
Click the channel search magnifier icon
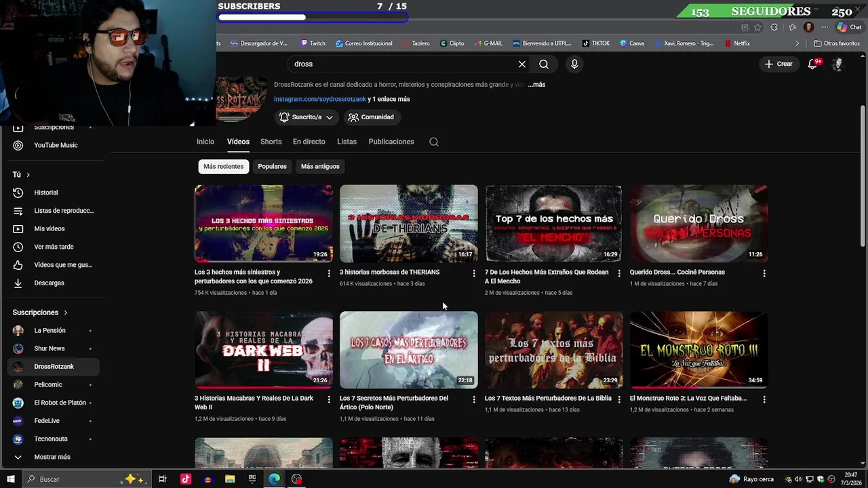(x=434, y=142)
